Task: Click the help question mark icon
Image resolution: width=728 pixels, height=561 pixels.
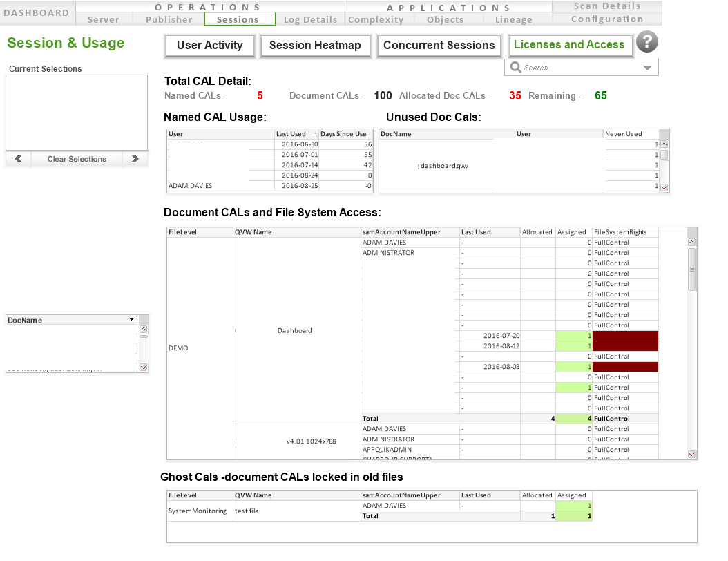Action: (x=646, y=42)
